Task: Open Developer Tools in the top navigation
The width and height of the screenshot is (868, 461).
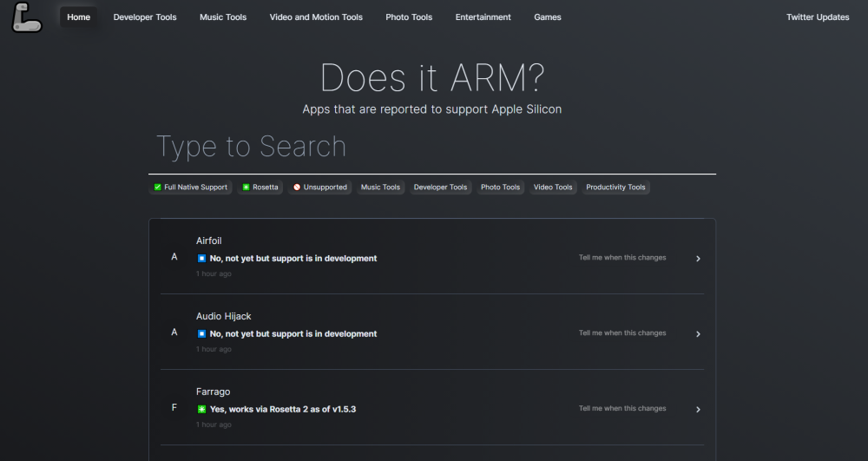Action: coord(145,17)
